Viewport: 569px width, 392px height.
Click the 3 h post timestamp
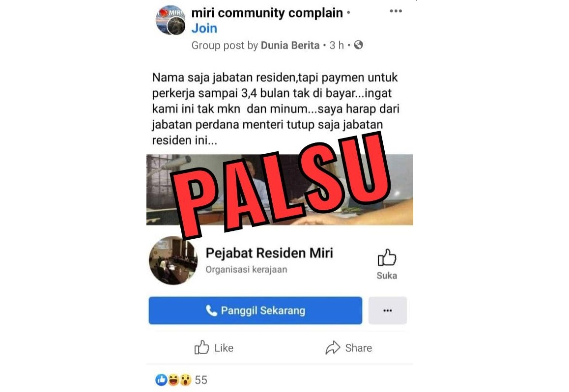[x=337, y=45]
